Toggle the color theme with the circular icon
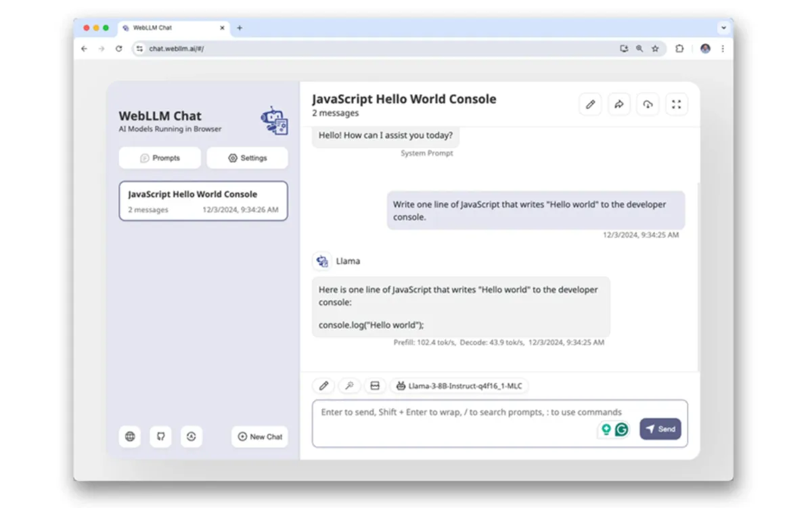Image resolution: width=812 pixels, height=508 pixels. 191,437
